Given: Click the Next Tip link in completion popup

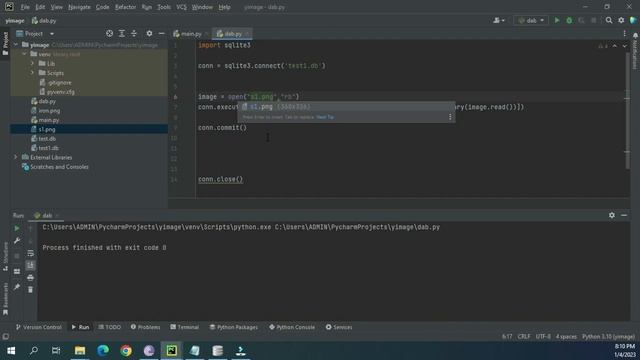Looking at the screenshot, I should coord(325,117).
